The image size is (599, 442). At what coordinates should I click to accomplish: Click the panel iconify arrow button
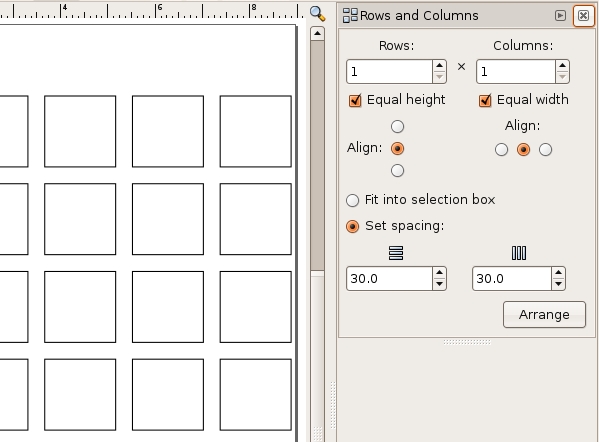click(560, 15)
